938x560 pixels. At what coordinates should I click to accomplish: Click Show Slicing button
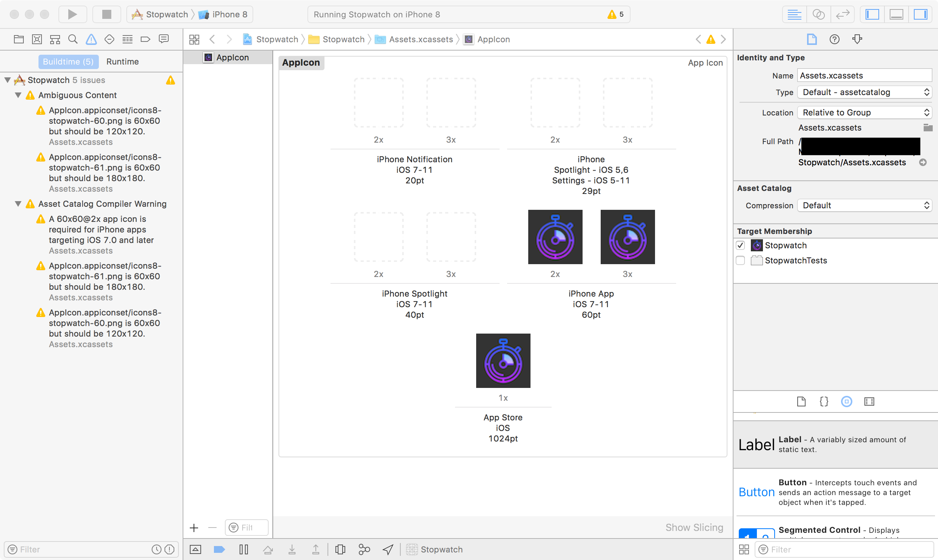tap(694, 528)
